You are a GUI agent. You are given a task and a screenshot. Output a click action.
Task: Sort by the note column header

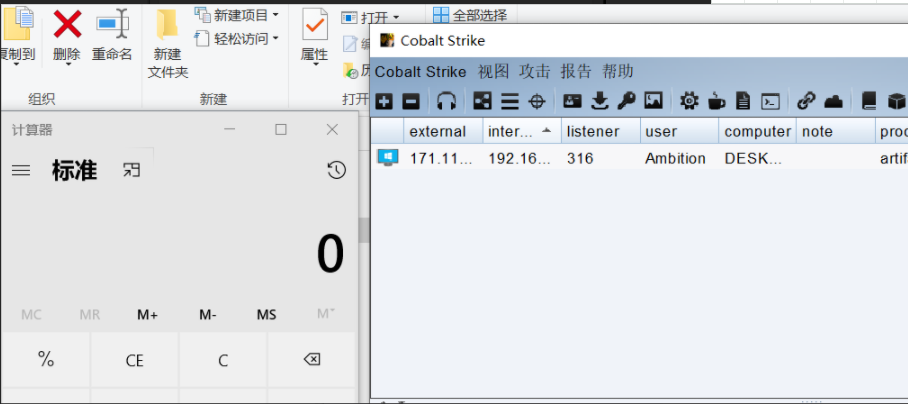(x=836, y=131)
